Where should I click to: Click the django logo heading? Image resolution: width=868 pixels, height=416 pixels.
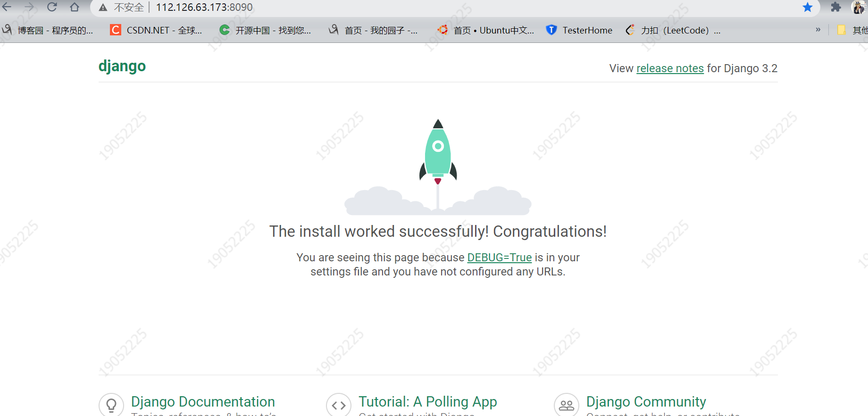pos(122,66)
